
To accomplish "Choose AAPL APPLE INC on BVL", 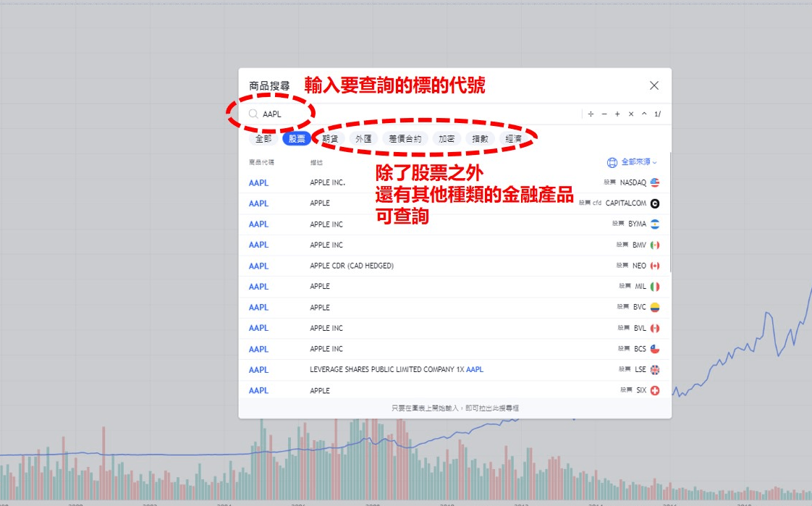I will 454,328.
